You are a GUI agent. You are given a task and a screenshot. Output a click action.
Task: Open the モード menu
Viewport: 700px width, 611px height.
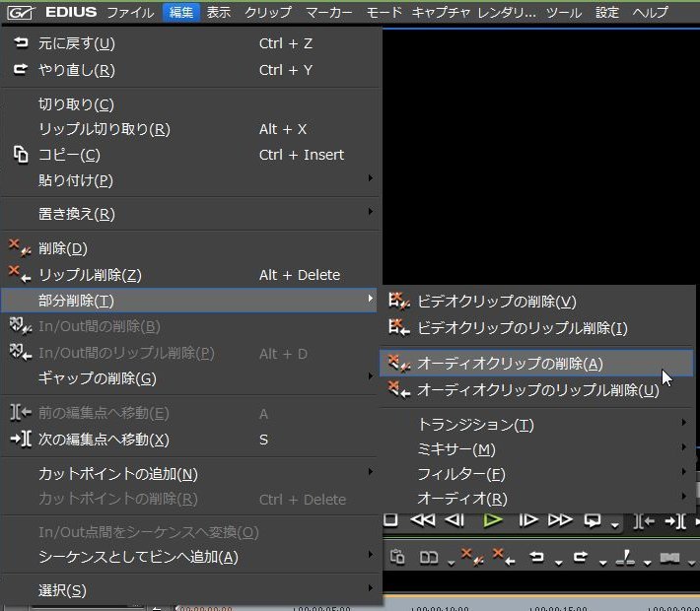pos(384,12)
